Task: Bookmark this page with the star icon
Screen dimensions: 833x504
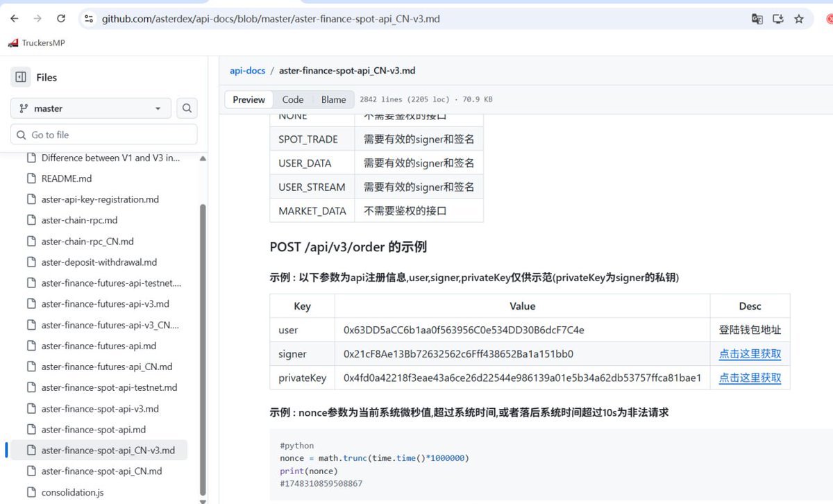Action: (799, 19)
